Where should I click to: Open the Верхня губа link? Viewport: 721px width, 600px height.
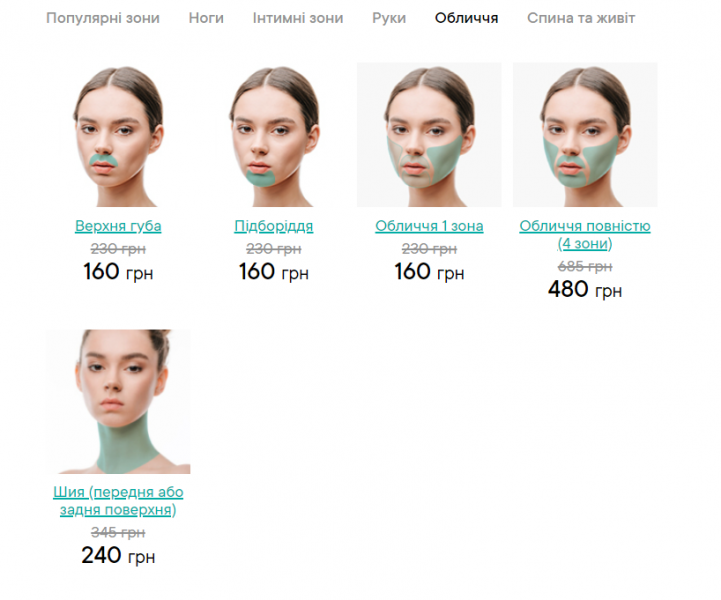click(x=118, y=226)
